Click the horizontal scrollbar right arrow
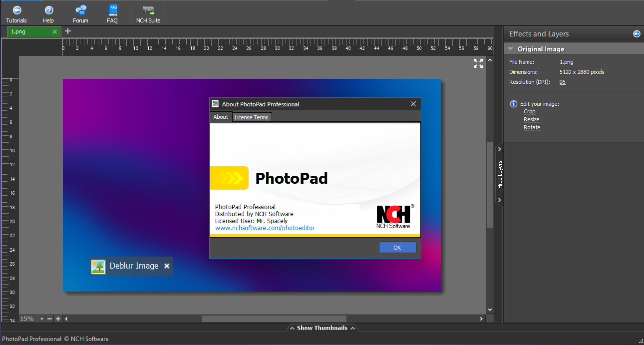644x345 pixels. (482, 319)
